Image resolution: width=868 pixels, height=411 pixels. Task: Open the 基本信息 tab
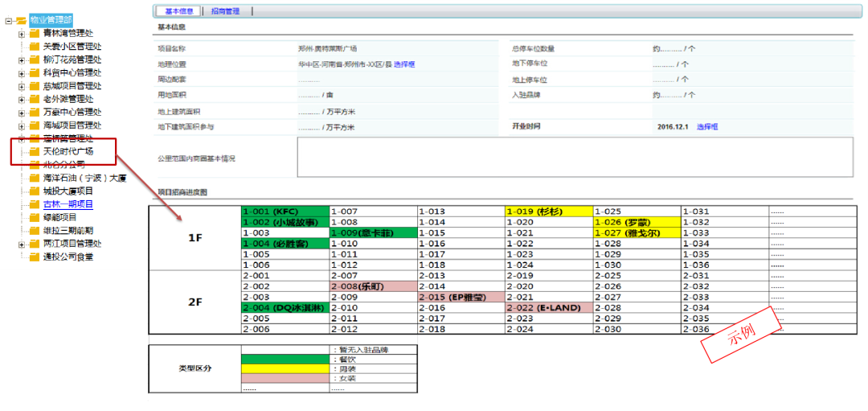(177, 10)
